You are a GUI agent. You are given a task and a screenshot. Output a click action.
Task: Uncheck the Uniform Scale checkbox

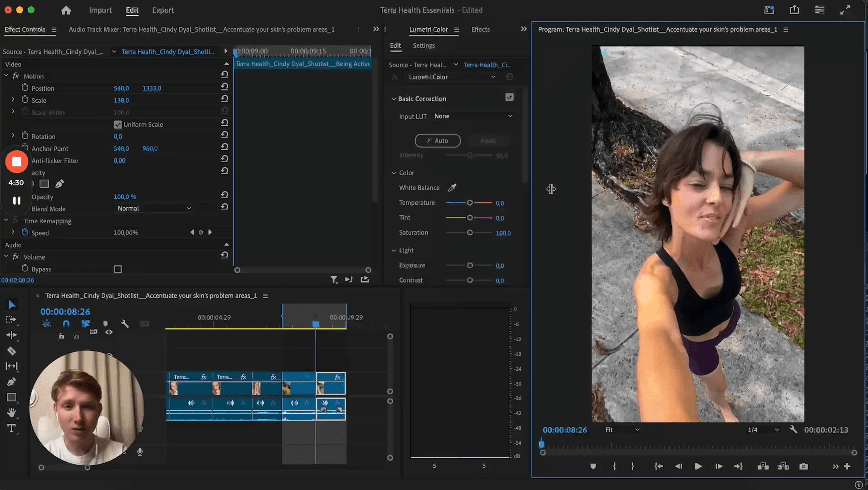tap(118, 124)
